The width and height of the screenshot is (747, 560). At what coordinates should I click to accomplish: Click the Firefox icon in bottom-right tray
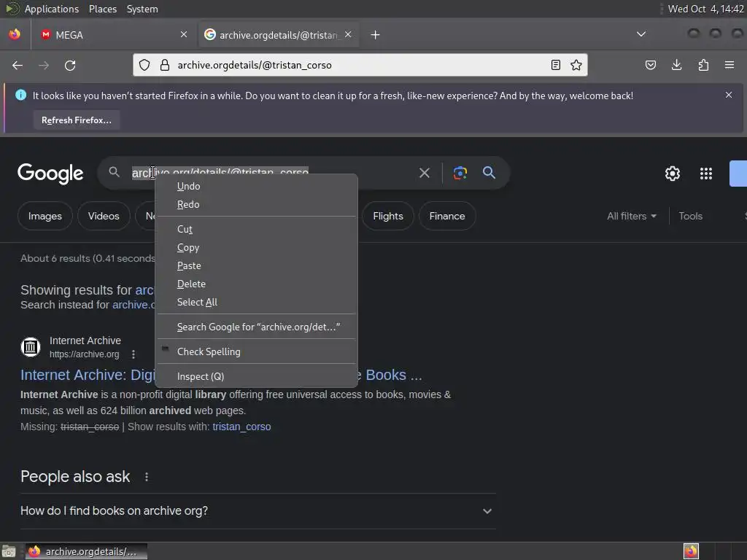691,551
